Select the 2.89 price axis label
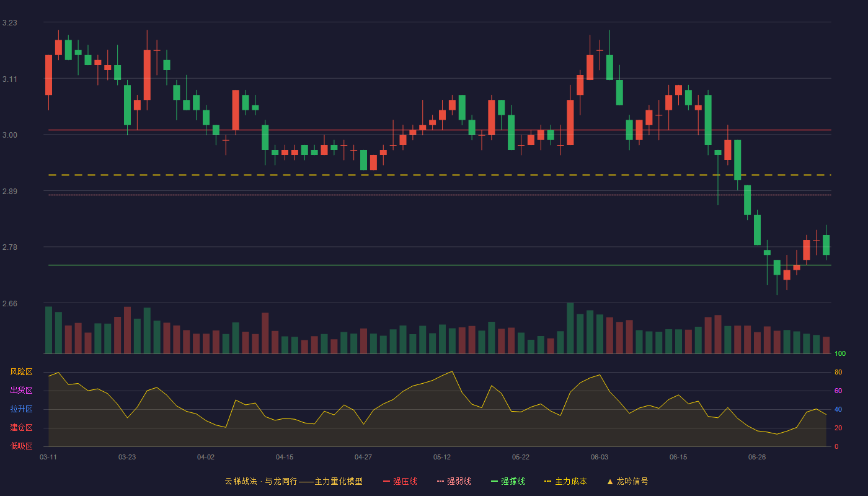 click(x=10, y=192)
